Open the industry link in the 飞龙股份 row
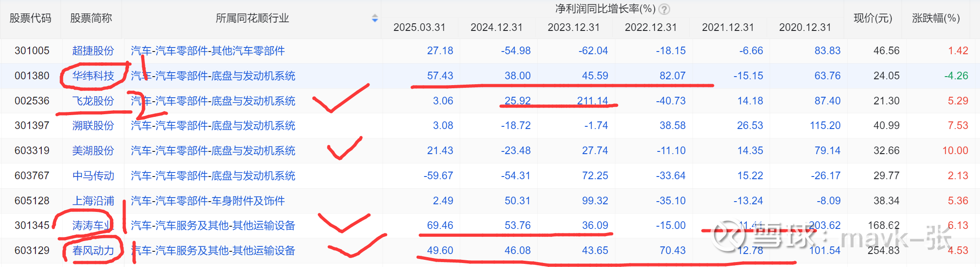980x267 pixels. [x=213, y=101]
